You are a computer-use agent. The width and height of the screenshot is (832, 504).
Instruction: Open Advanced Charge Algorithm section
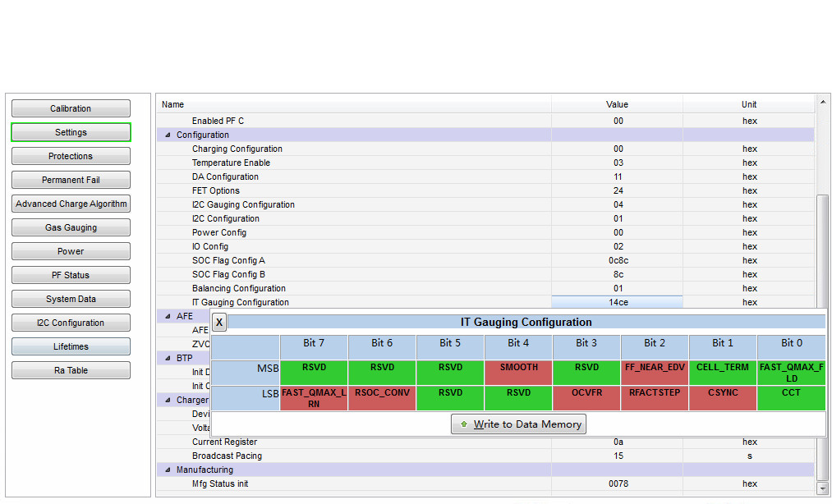71,204
